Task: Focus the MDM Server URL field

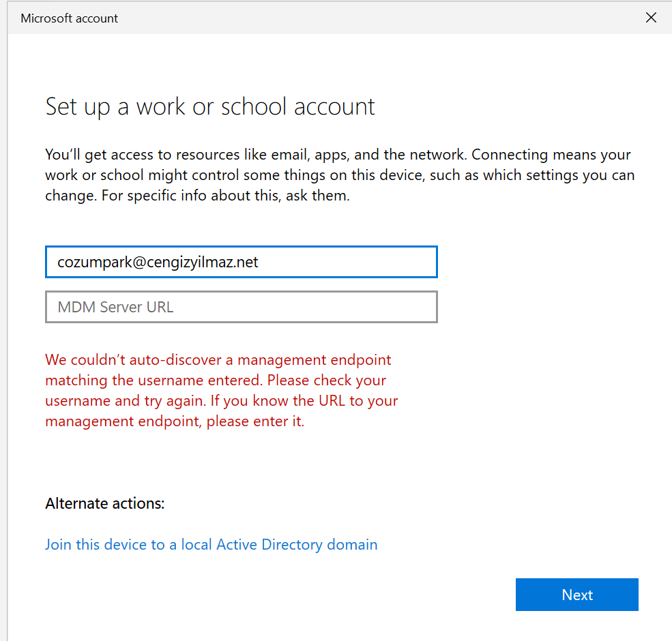Action: tap(240, 307)
